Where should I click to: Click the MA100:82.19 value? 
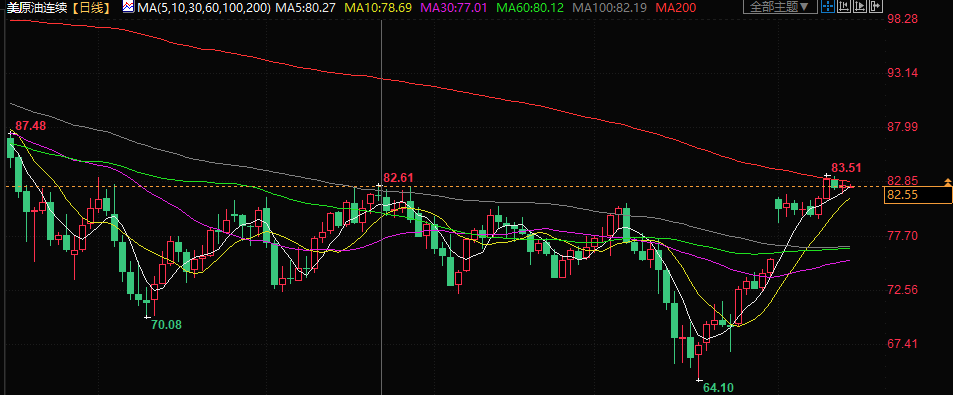click(610, 8)
